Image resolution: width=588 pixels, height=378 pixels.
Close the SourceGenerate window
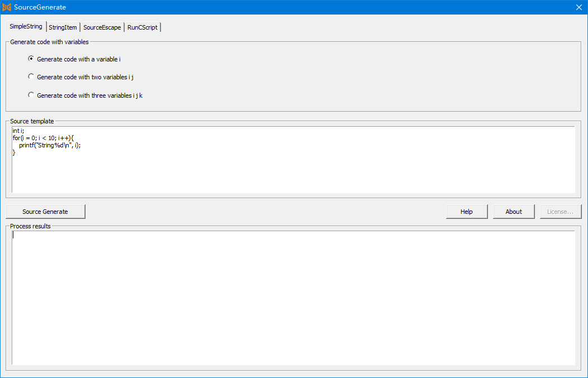tap(578, 7)
